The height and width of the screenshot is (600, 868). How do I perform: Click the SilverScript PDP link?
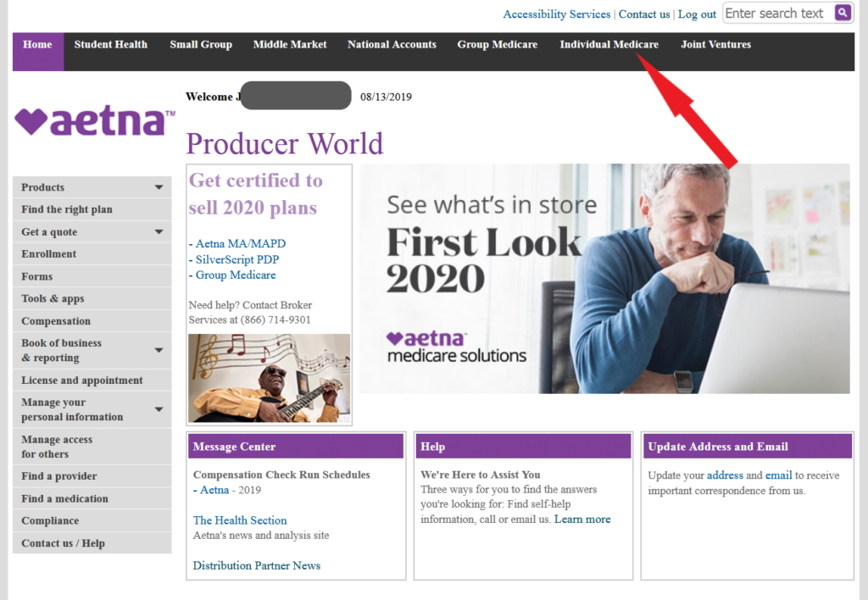tap(237, 259)
